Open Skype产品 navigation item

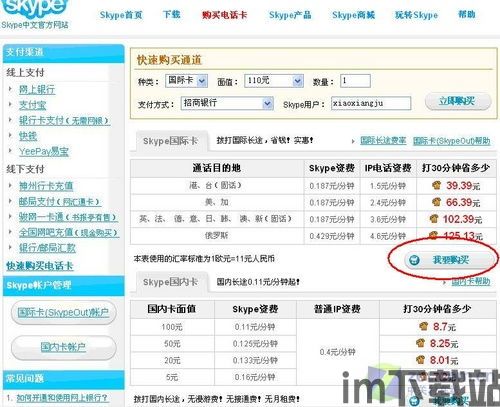point(290,15)
